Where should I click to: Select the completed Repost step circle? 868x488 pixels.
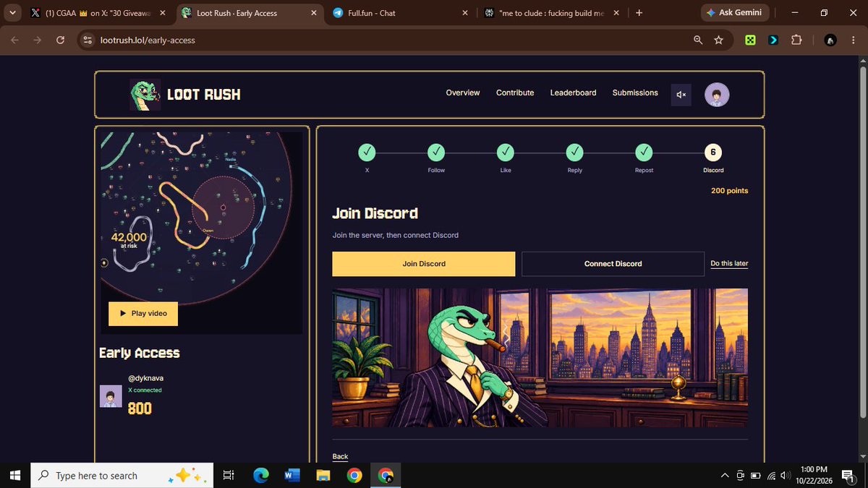pyautogui.click(x=644, y=153)
